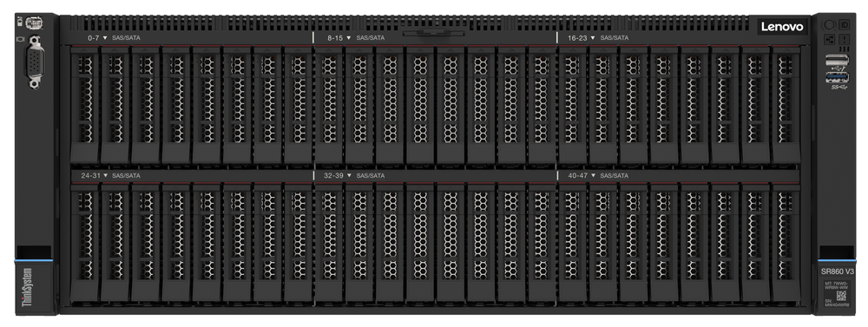Click the network activity indicator icon
The image size is (868, 327).
tap(829, 39)
